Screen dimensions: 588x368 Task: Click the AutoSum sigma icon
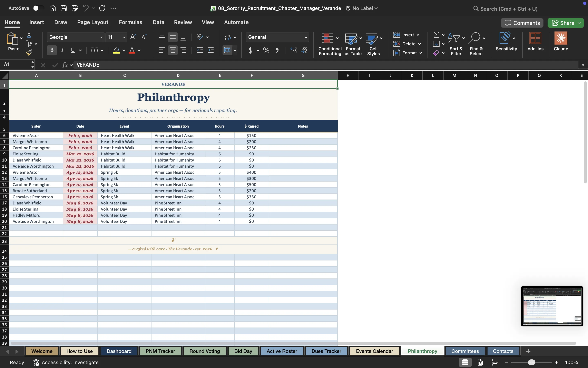(x=436, y=35)
